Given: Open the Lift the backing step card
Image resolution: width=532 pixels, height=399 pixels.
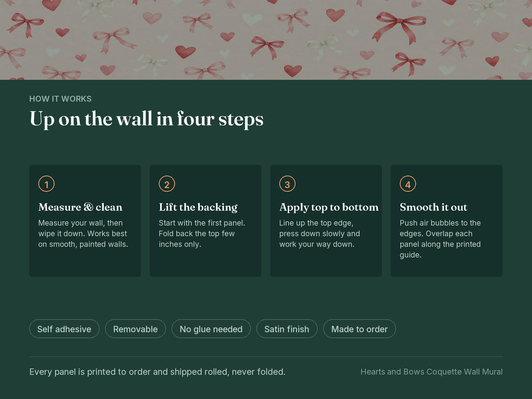Looking at the screenshot, I should (x=205, y=221).
